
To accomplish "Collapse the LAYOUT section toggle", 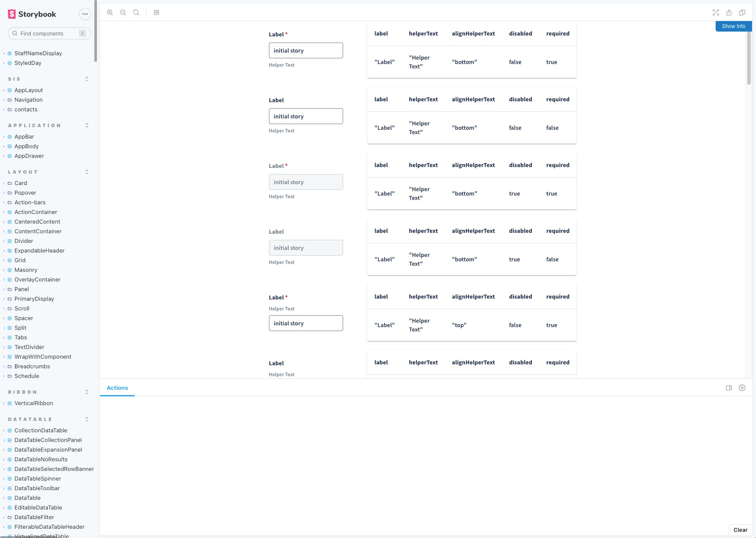I will pos(87,172).
